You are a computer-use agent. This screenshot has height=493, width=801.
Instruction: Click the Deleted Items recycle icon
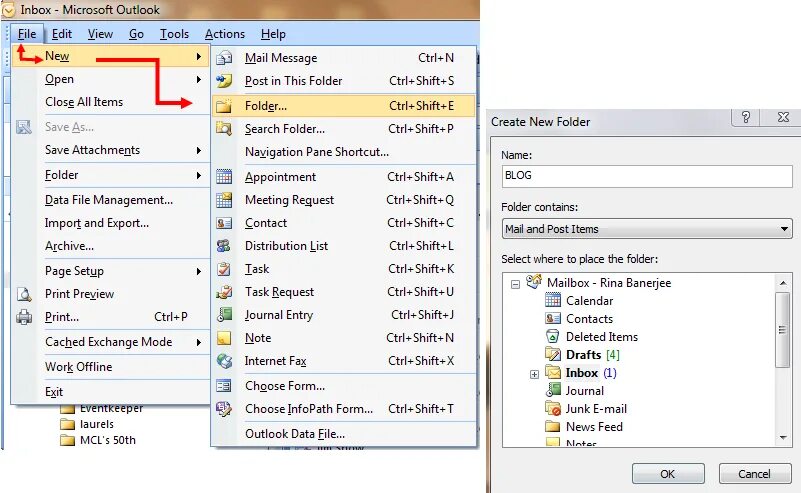coord(553,336)
